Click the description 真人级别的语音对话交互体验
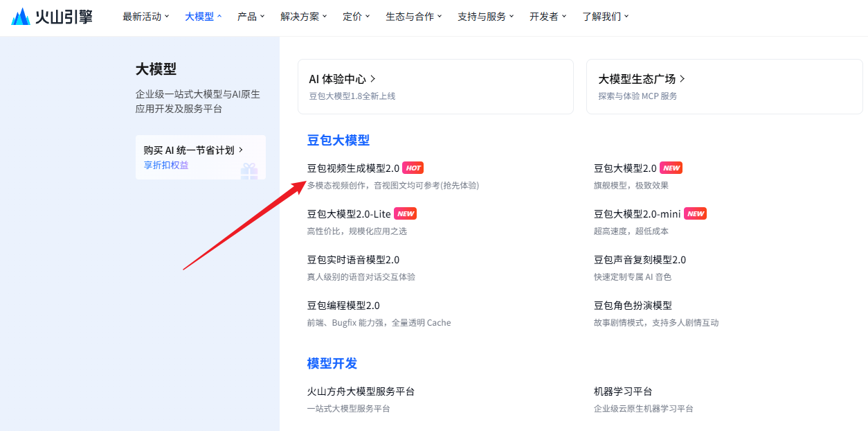Viewport: 868px width, 431px height. pyautogui.click(x=361, y=277)
